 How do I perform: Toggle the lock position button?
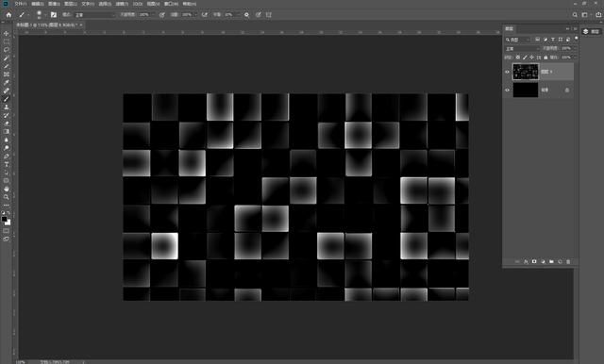(x=532, y=58)
